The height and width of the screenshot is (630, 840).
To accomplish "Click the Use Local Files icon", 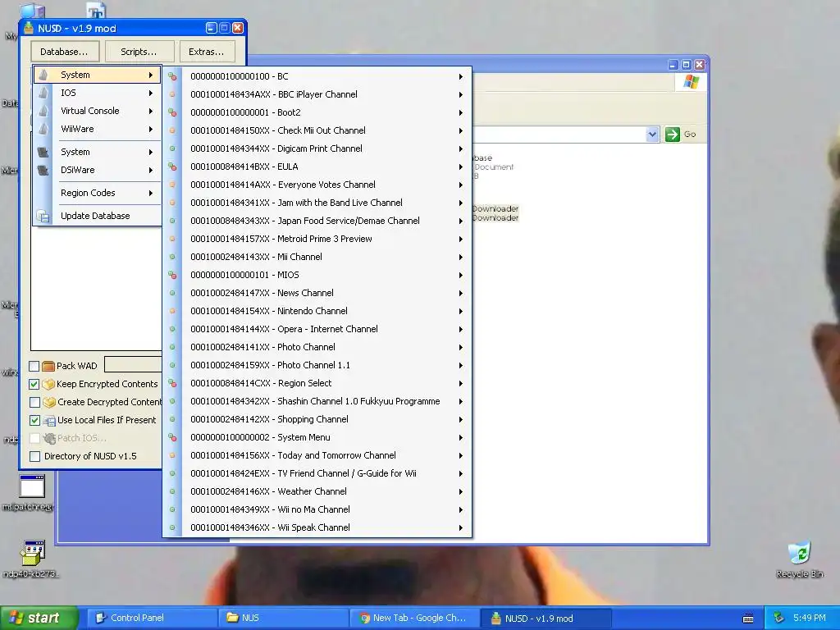I will tap(49, 421).
